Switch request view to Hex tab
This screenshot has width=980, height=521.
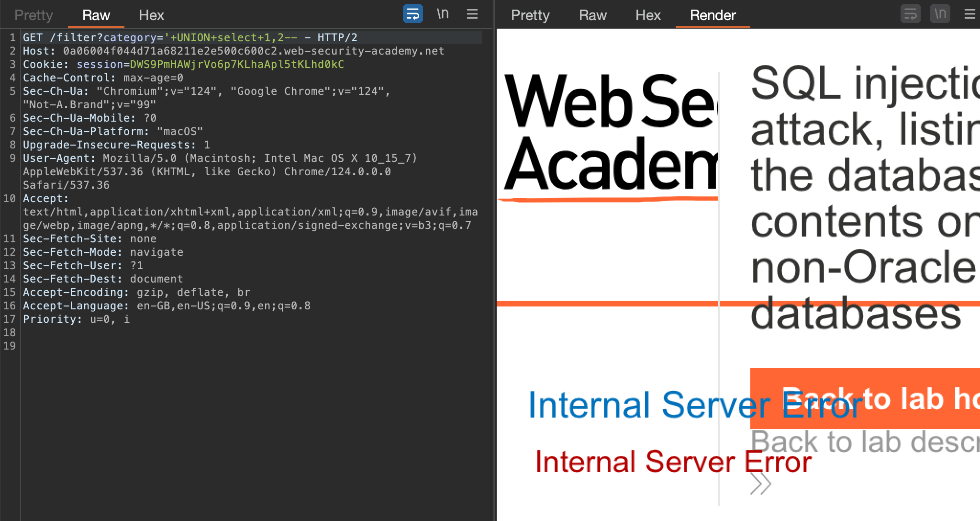[151, 15]
